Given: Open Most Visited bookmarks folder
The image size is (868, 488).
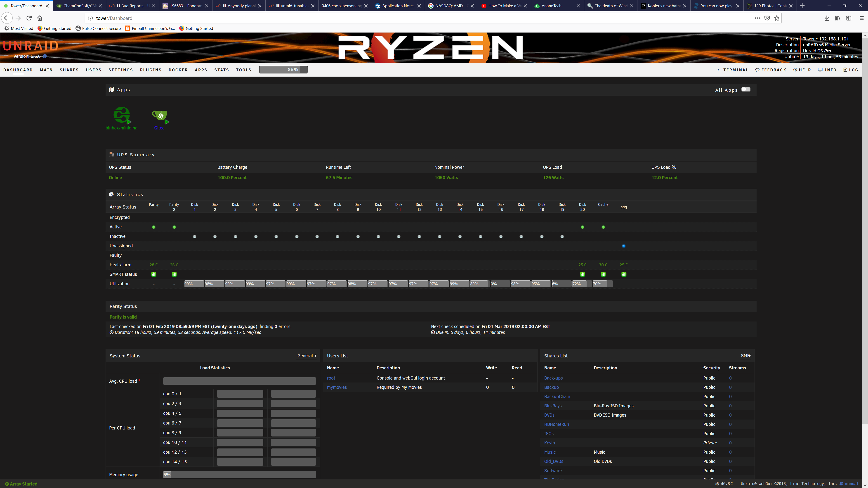Looking at the screenshot, I should pos(19,28).
